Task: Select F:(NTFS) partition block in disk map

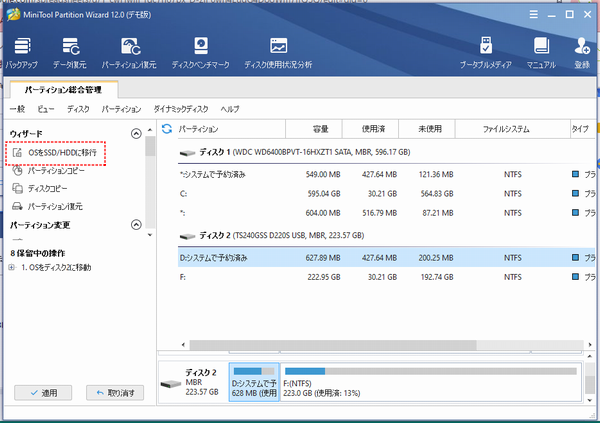Action: tap(431, 382)
